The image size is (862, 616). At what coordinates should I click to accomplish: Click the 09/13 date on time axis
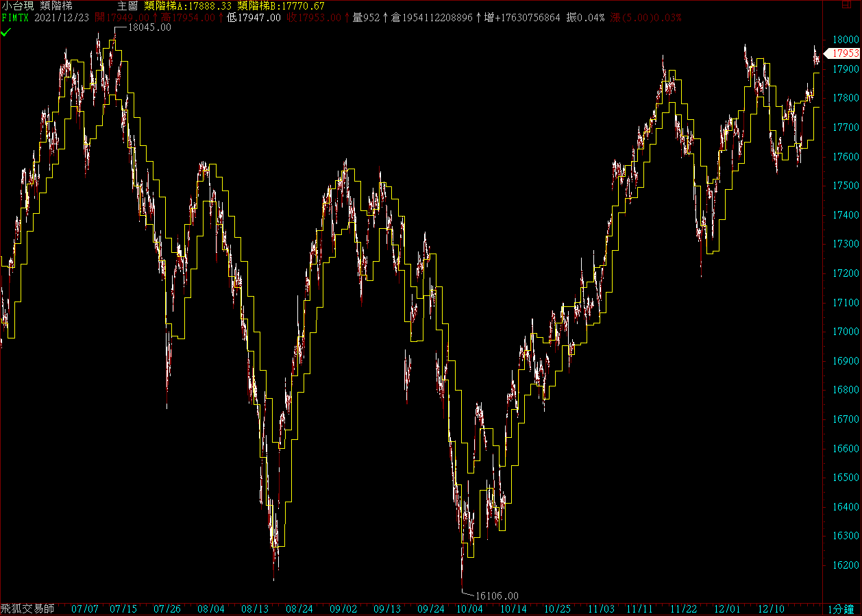387,609
